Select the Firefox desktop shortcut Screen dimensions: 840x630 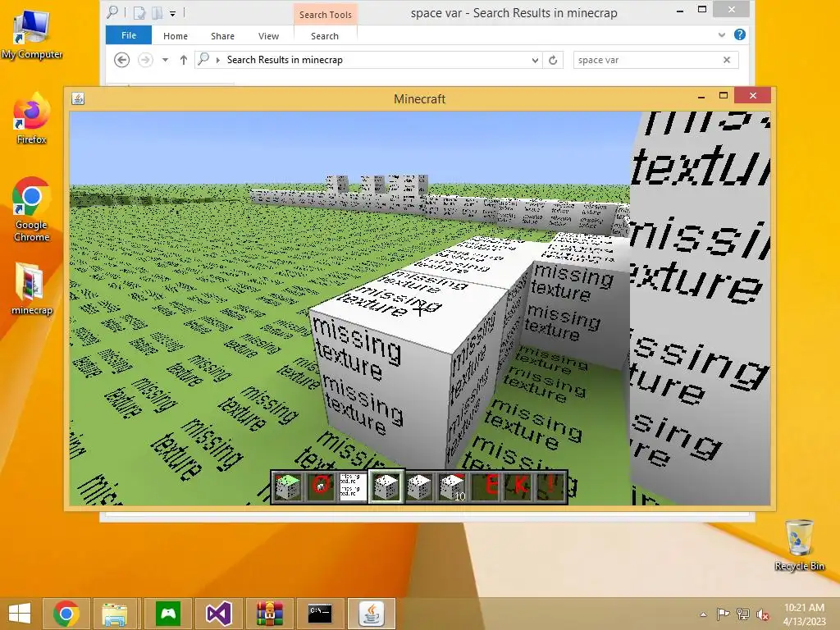click(32, 119)
